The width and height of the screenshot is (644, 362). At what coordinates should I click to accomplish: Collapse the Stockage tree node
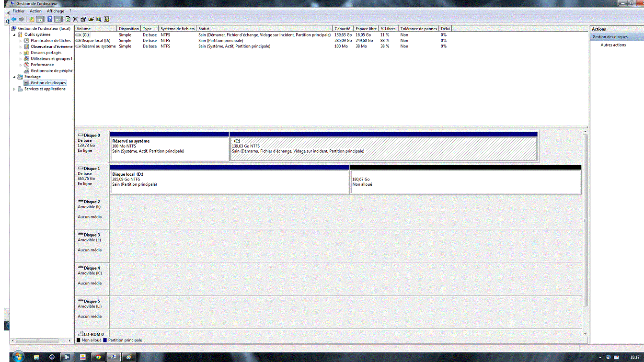pyautogui.click(x=14, y=77)
